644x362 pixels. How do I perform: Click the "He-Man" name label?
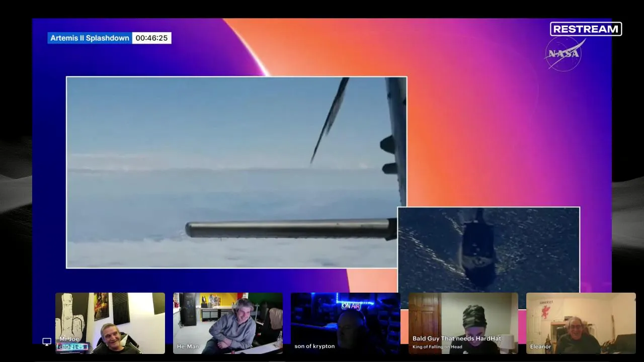[x=188, y=346]
